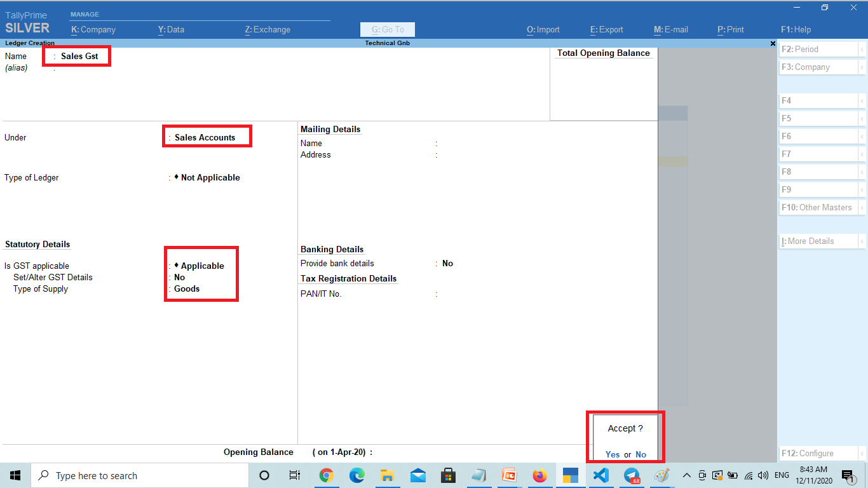The height and width of the screenshot is (488, 868).
Task: Activate the G Go To button
Action: coord(388,29)
